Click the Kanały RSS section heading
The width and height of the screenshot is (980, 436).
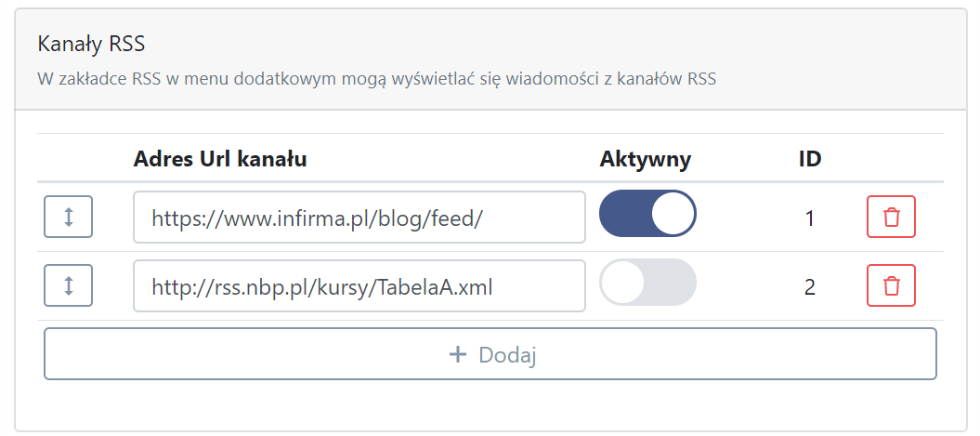click(91, 44)
